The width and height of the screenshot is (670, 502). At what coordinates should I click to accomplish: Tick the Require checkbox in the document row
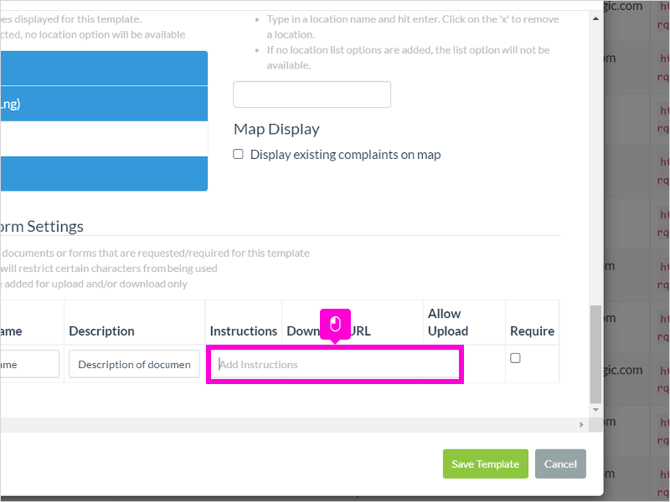click(x=515, y=358)
